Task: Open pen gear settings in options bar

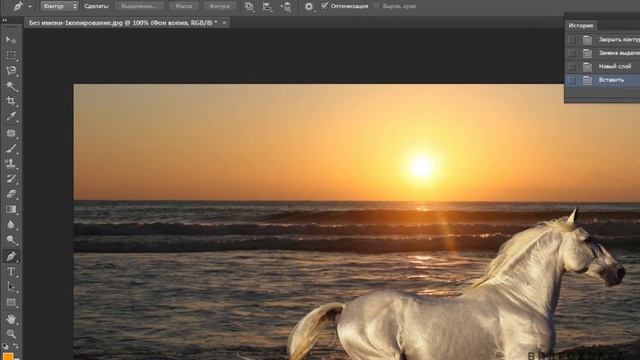Action: (x=309, y=6)
